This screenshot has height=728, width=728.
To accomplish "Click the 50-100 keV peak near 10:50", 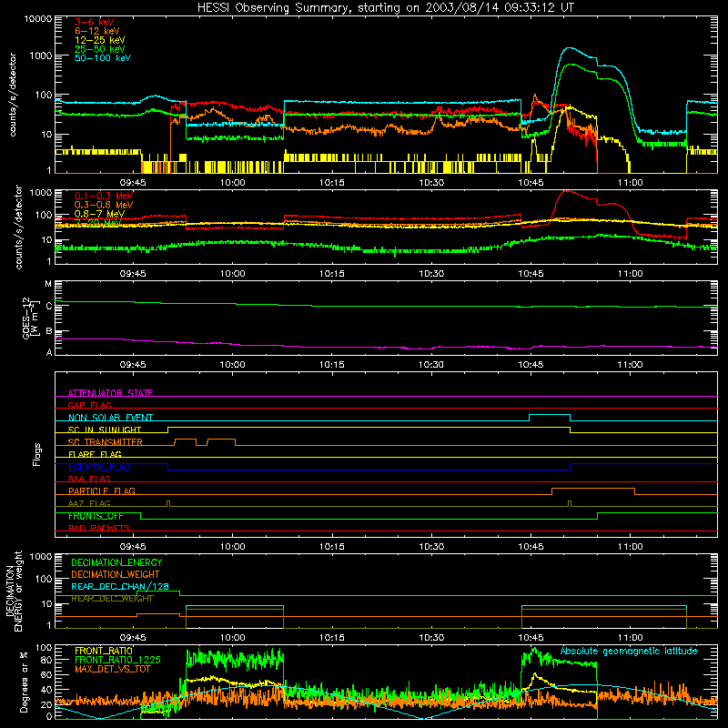I will point(570,48).
